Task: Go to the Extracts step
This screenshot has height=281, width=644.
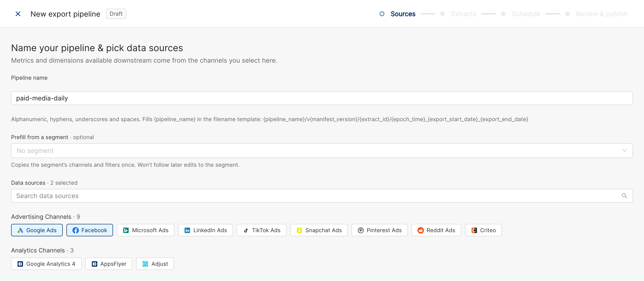Action: 463,14
